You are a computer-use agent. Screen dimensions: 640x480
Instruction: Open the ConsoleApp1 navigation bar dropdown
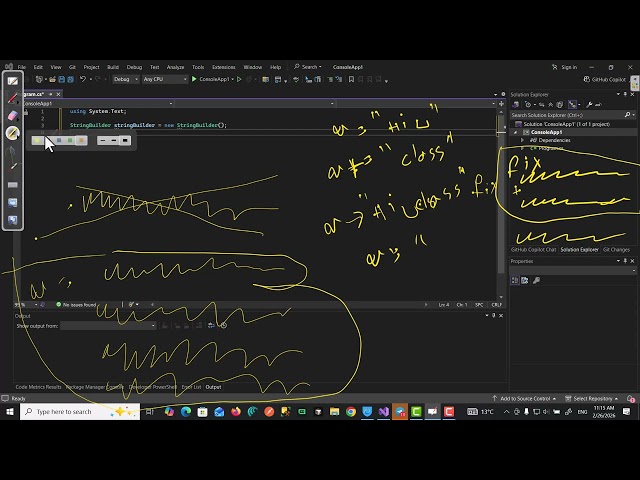click(98, 103)
